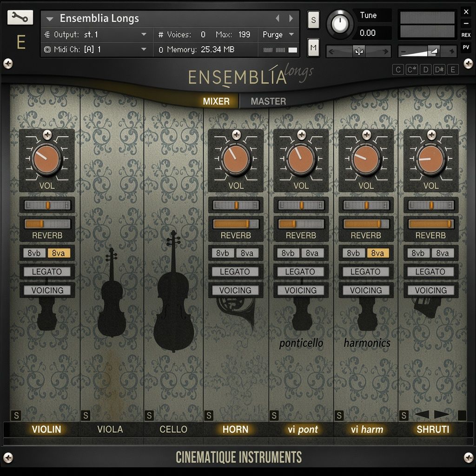Adjust the VIOLIN reverb slider

pyautogui.click(x=47, y=224)
